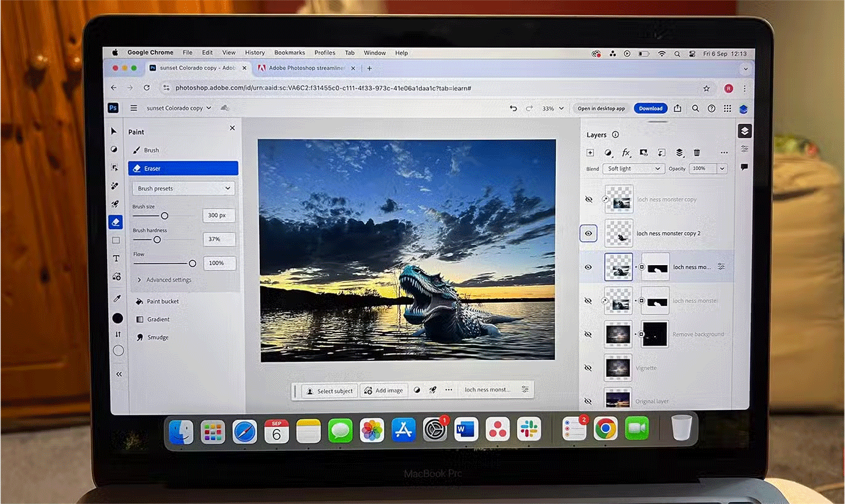Select the Eyedropper tool

click(117, 299)
